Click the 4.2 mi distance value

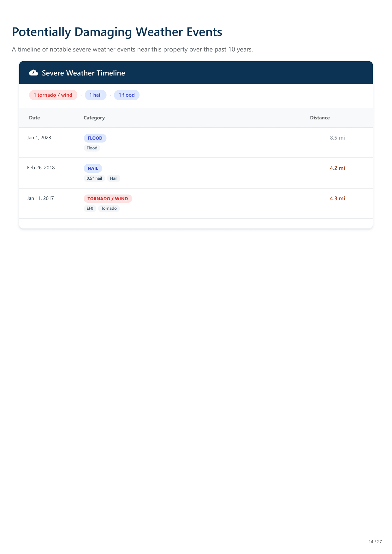click(337, 168)
